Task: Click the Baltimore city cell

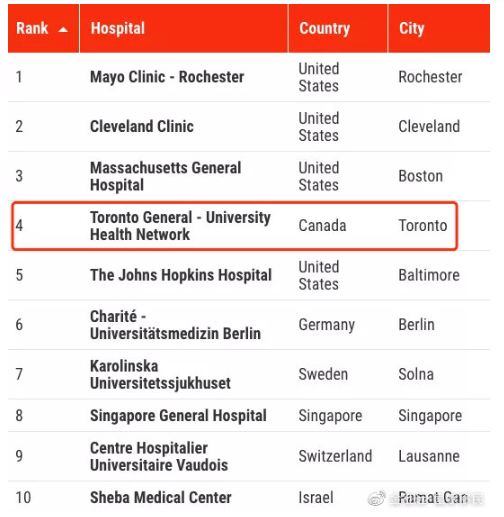Action: point(429,275)
